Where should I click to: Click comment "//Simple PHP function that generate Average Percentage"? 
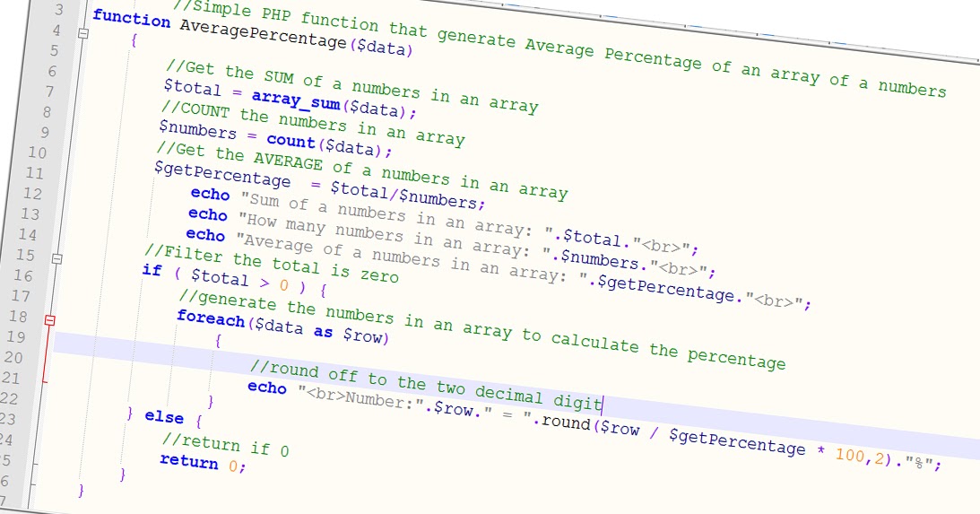point(438,32)
